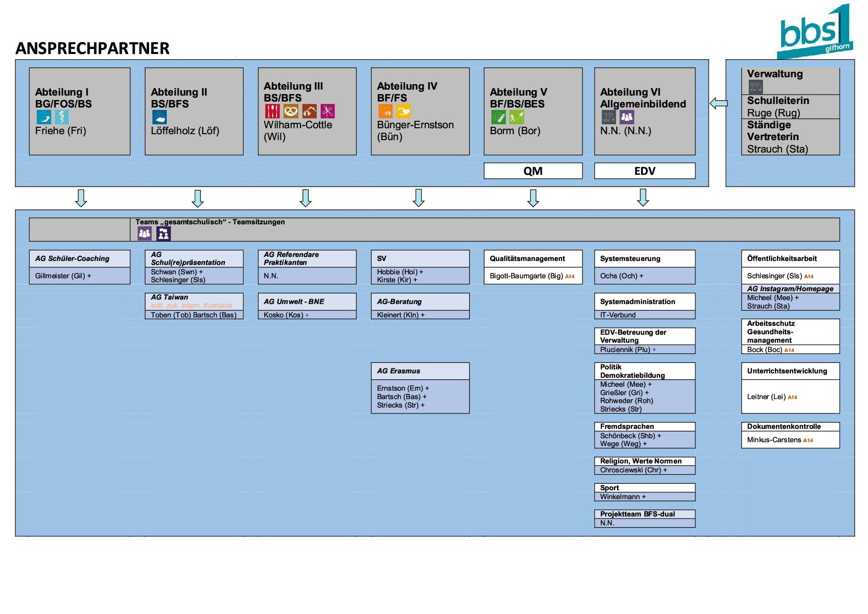Click the yellow hand icon in Abteilung IV

tap(404, 111)
